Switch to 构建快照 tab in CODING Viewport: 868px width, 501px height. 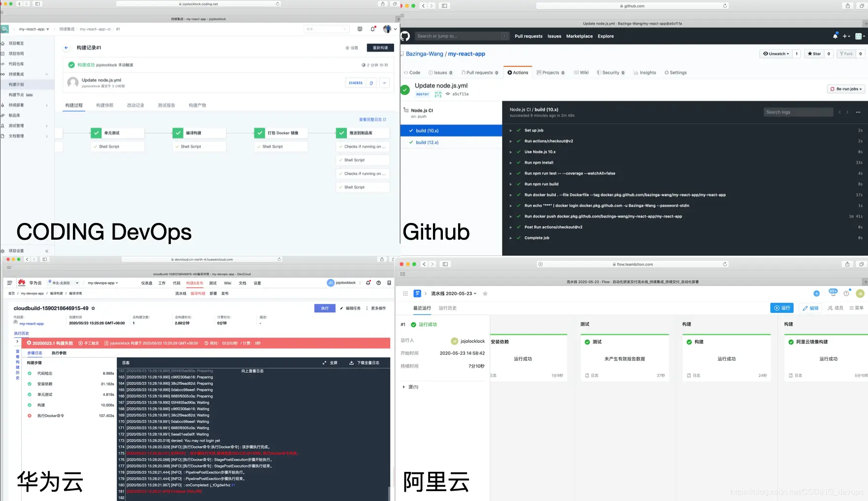pyautogui.click(x=104, y=106)
